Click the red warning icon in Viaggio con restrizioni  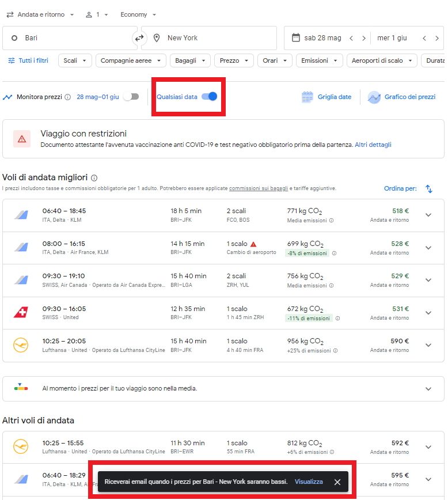pos(22,139)
